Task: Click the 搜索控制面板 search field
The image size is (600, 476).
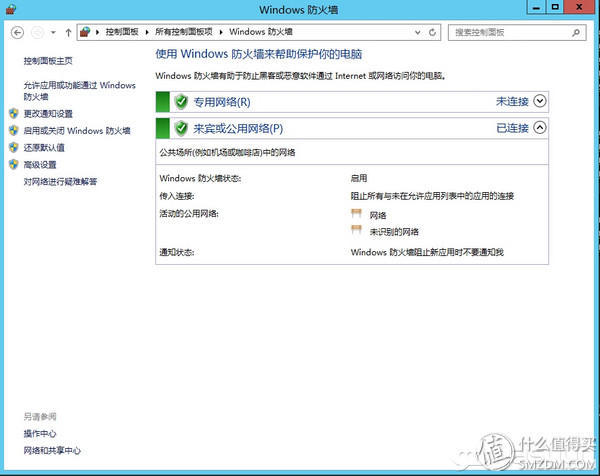Action: [x=512, y=32]
